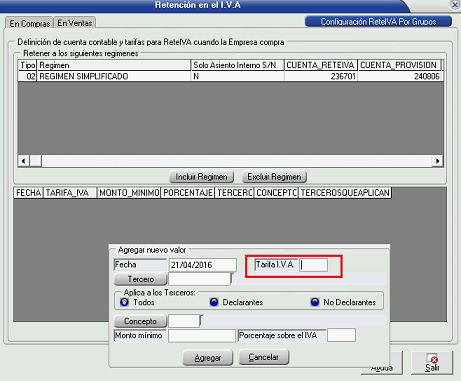Click the Salir button icon
461x381 pixels.
[432, 363]
